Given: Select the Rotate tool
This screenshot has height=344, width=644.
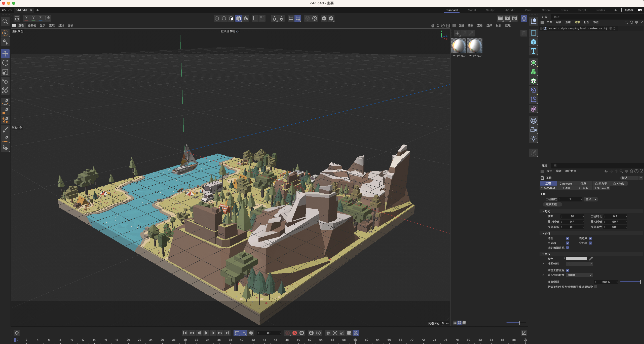Looking at the screenshot, I should 5,63.
